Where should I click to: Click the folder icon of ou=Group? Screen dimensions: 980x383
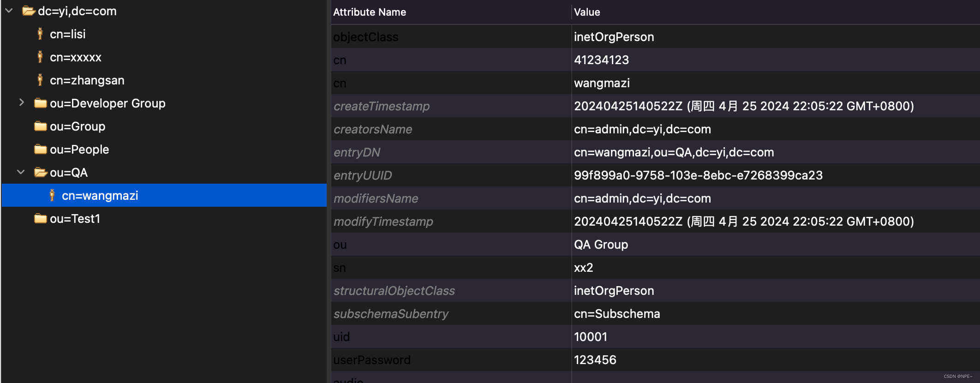(41, 126)
